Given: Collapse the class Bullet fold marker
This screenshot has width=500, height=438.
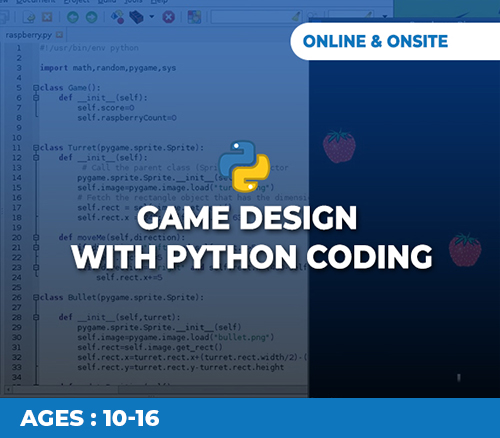Looking at the screenshot, I should [x=36, y=297].
